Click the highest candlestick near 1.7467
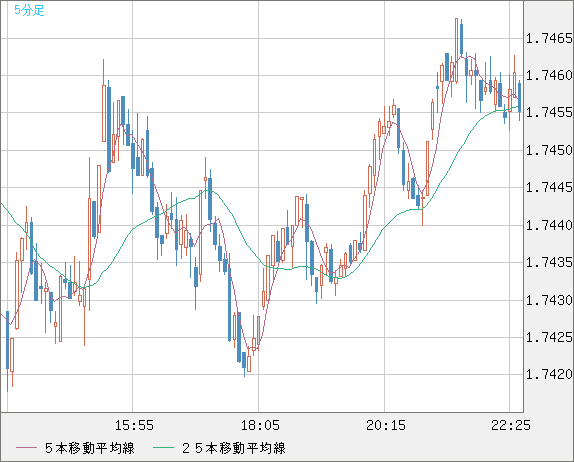 [456, 50]
